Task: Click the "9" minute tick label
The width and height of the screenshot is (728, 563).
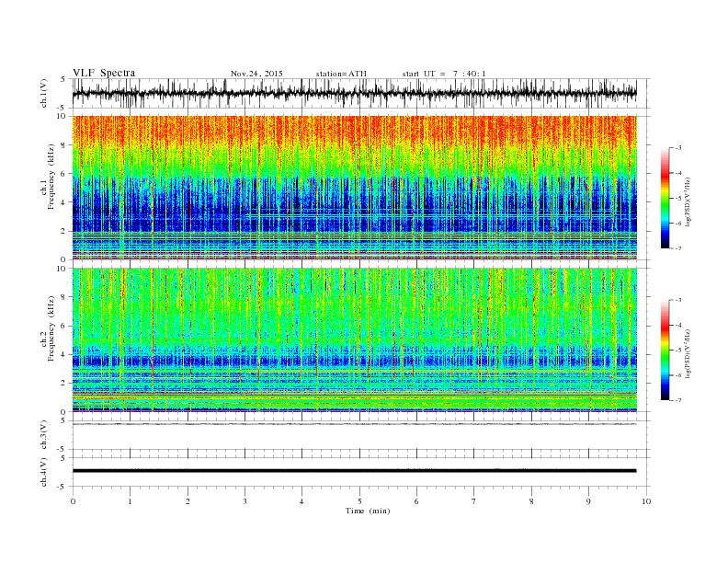Action: (x=588, y=501)
